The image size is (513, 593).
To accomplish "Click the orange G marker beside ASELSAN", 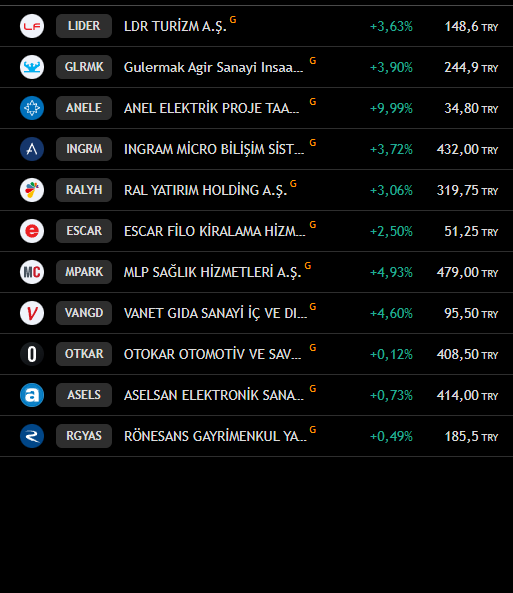I will [313, 389].
